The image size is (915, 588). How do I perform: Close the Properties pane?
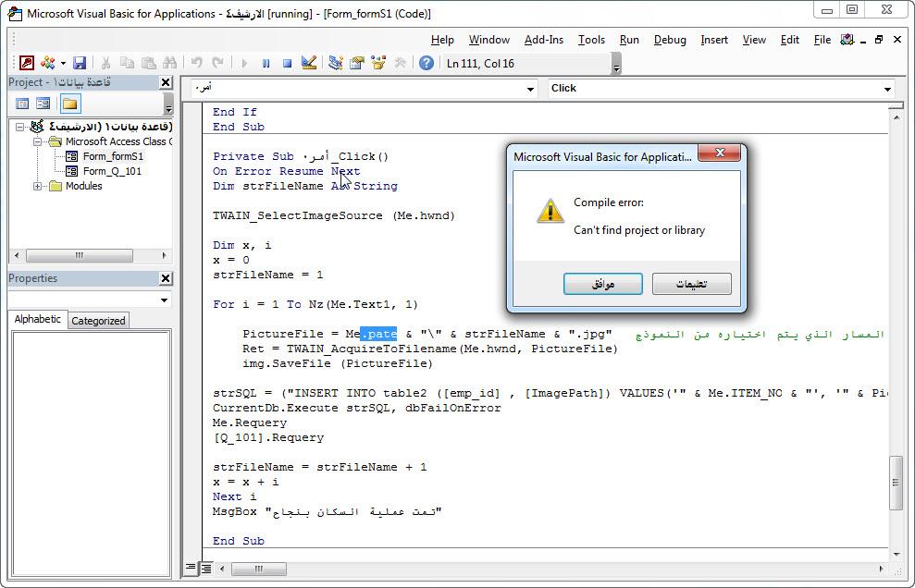pos(166,279)
